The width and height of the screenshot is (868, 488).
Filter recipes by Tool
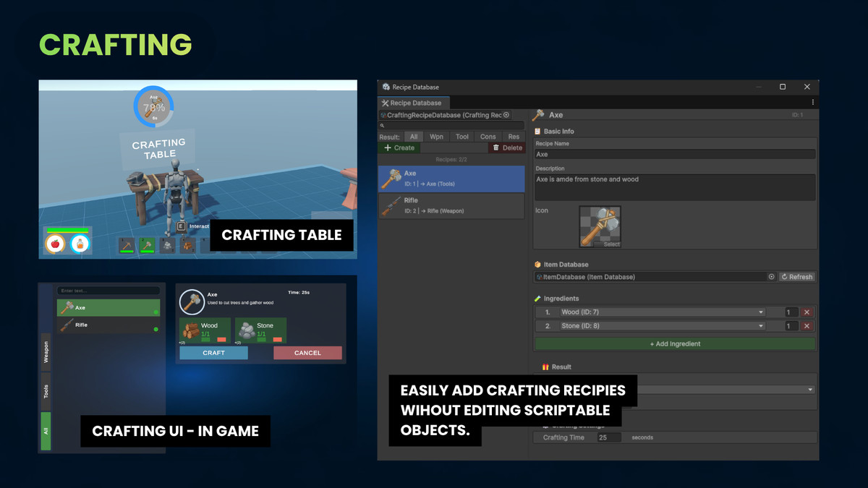pos(462,137)
